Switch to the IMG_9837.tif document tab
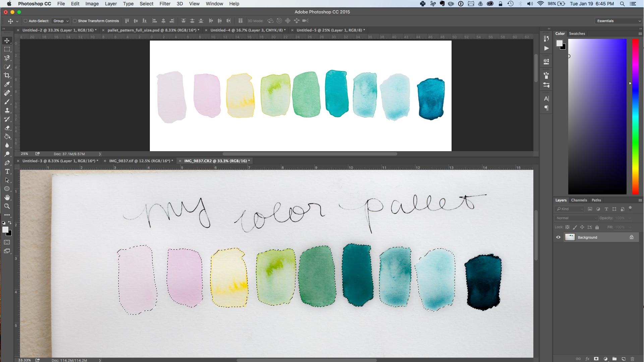Image resolution: width=644 pixels, height=362 pixels. pyautogui.click(x=140, y=161)
